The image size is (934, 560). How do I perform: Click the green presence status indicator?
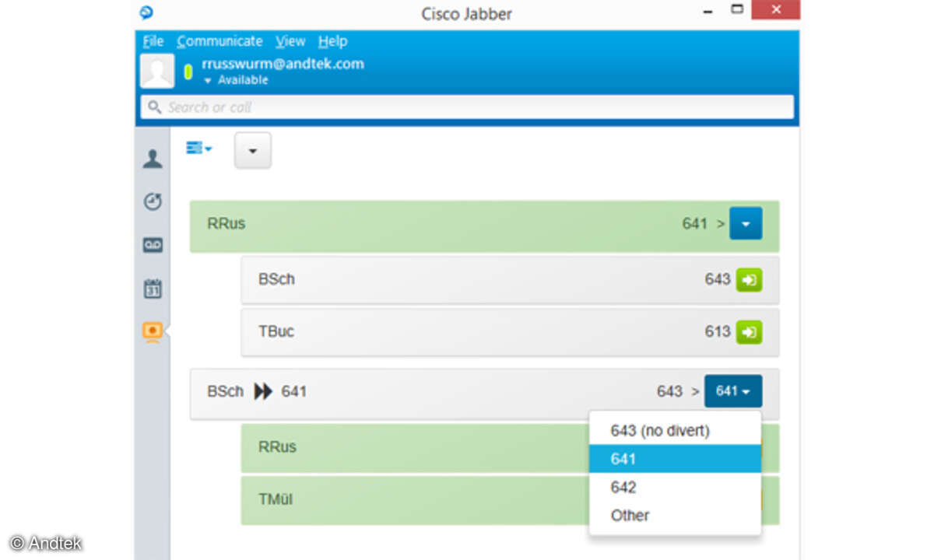tap(188, 72)
